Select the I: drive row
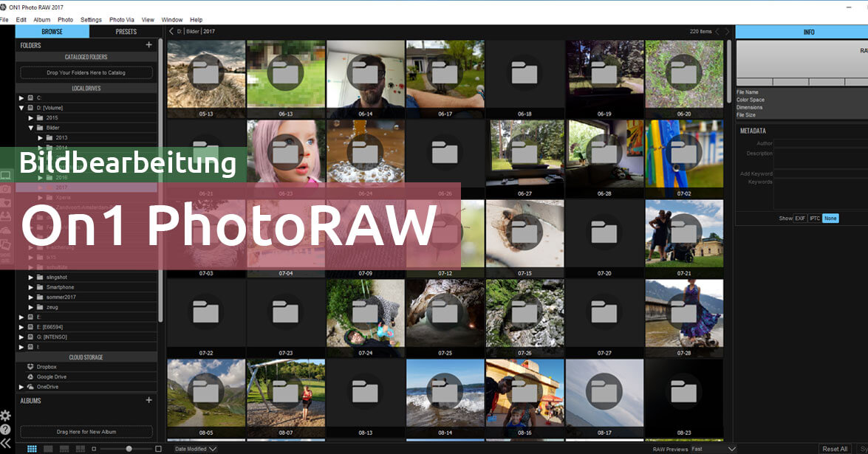Image resolution: width=868 pixels, height=454 pixels. (x=86, y=347)
